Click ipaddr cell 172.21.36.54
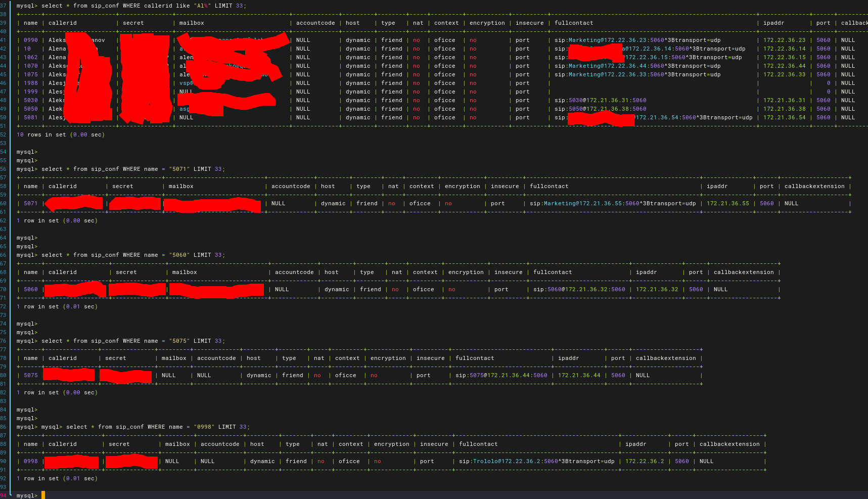Image resolution: width=868 pixels, height=499 pixels. (784, 117)
